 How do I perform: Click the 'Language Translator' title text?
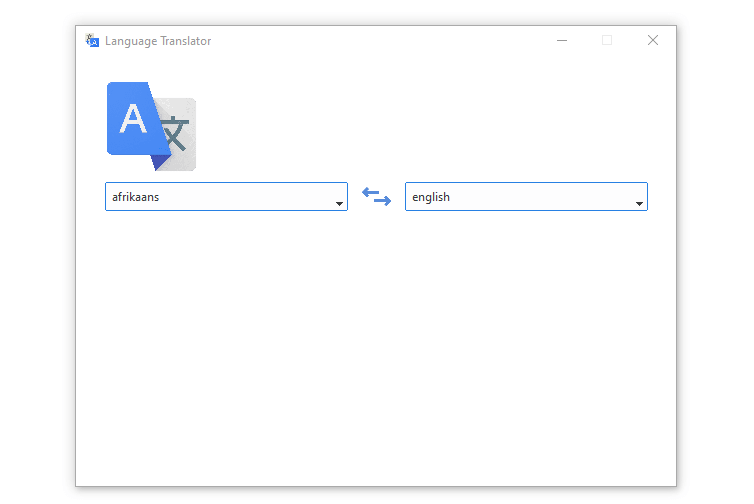point(158,41)
